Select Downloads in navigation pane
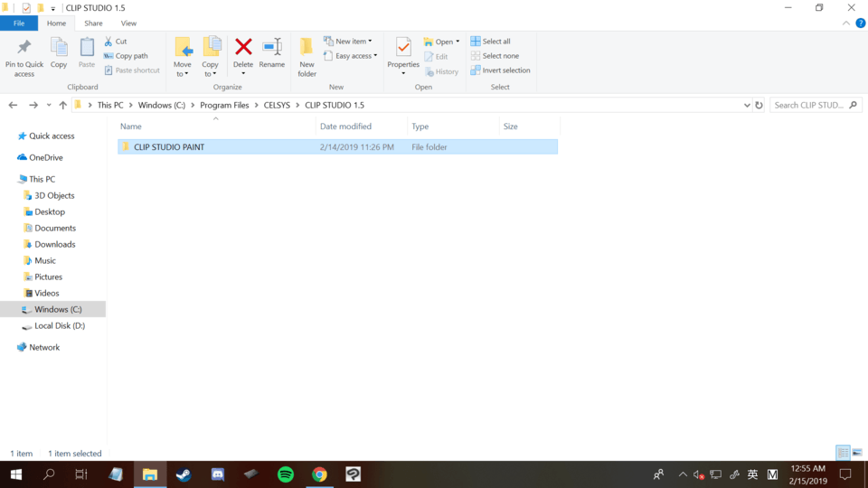Screen dimensions: 868x488 click(x=55, y=244)
